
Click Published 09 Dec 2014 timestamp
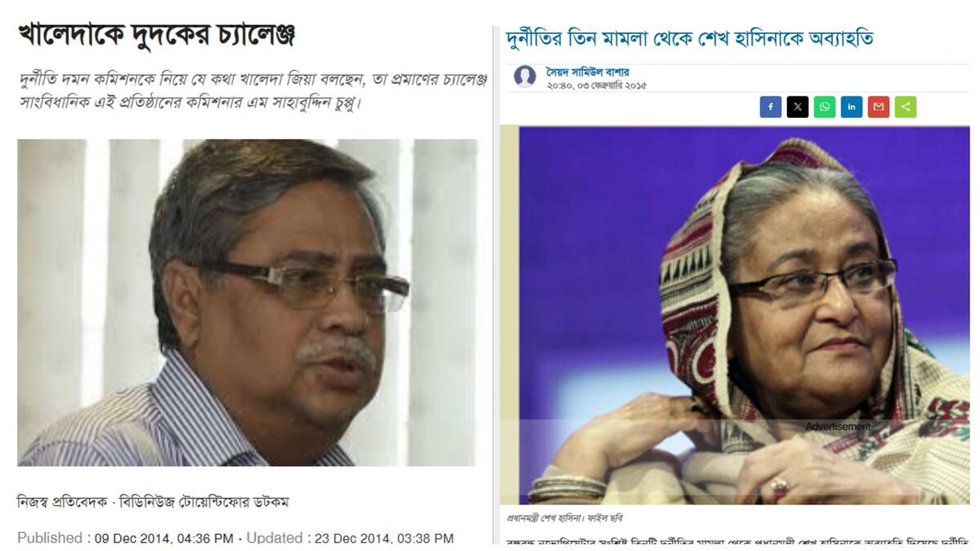click(125, 538)
